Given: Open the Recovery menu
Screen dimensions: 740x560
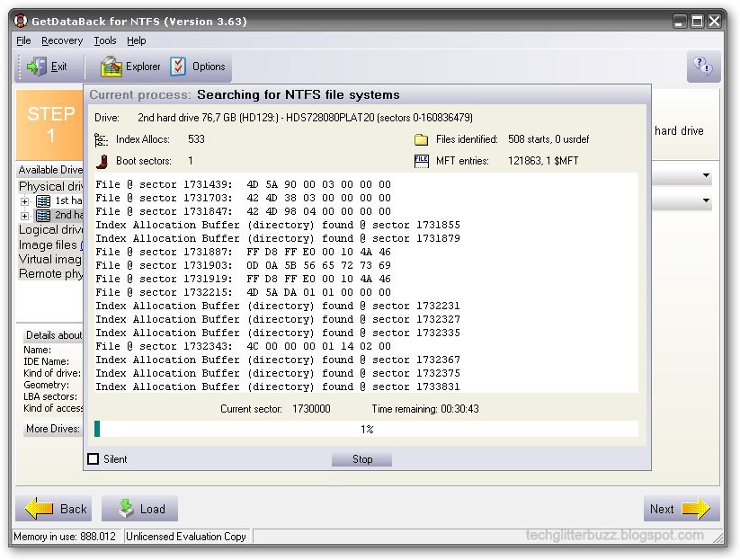Looking at the screenshot, I should coord(61,40).
